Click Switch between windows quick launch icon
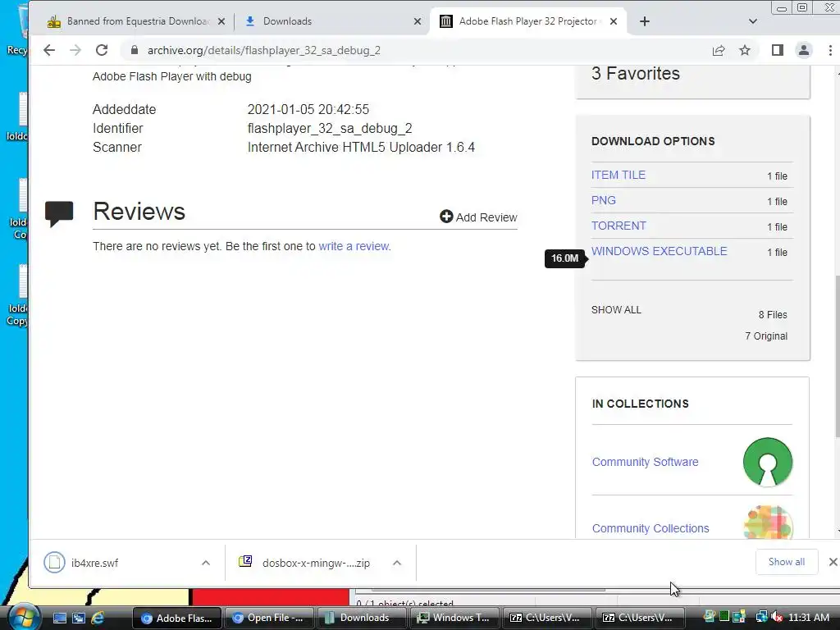 [79, 619]
